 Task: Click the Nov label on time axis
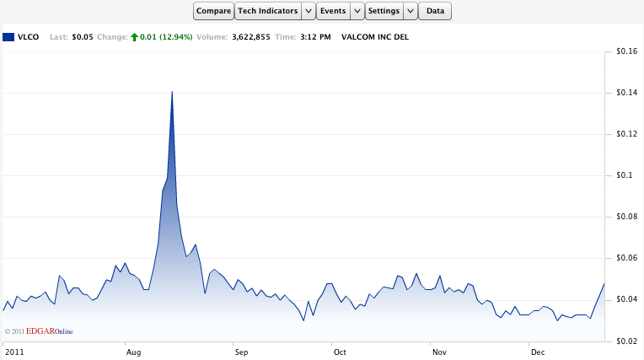(x=439, y=352)
